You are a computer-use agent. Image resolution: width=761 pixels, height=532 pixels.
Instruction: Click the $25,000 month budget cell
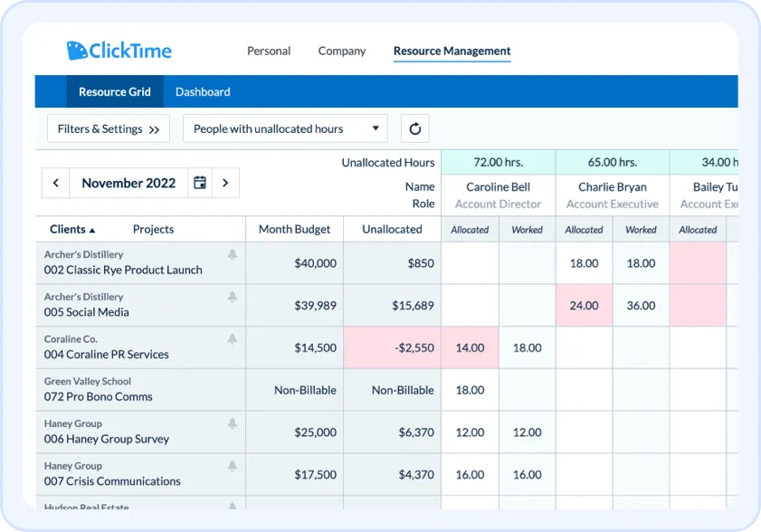point(295,432)
